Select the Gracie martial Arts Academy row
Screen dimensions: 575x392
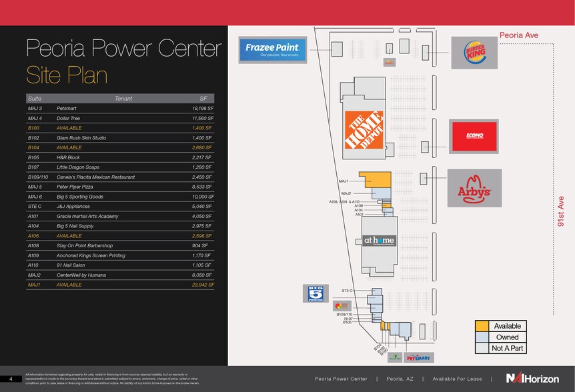120,216
